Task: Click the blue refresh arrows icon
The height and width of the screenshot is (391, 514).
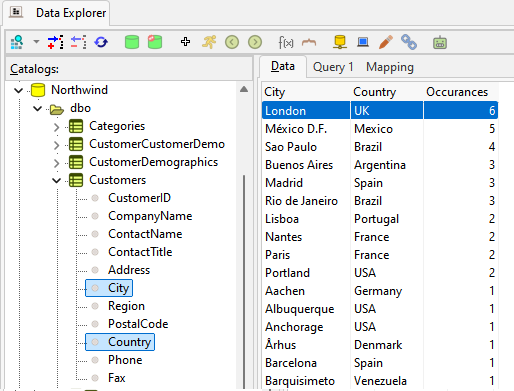Action: point(101,42)
